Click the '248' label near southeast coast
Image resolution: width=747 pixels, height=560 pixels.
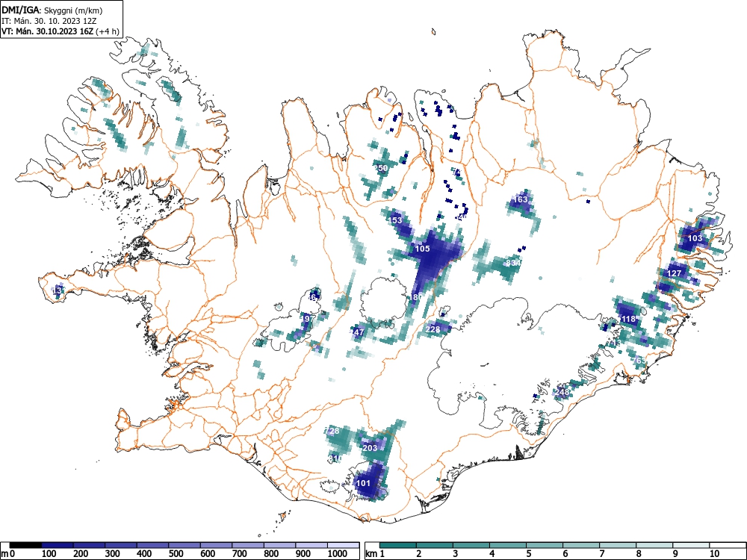562,392
